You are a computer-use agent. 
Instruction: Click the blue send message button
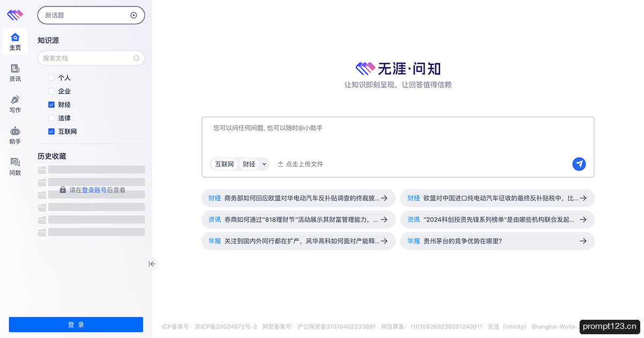pyautogui.click(x=579, y=164)
